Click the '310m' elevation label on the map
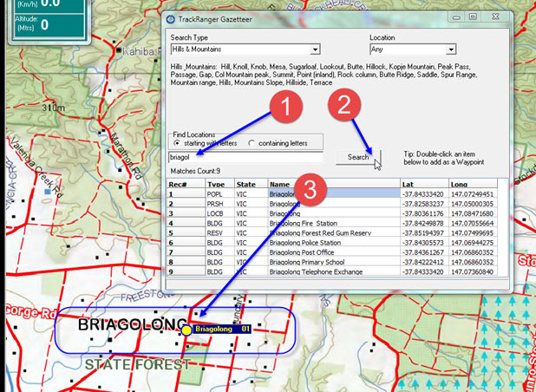The height and width of the screenshot is (392, 536). pyautogui.click(x=53, y=108)
